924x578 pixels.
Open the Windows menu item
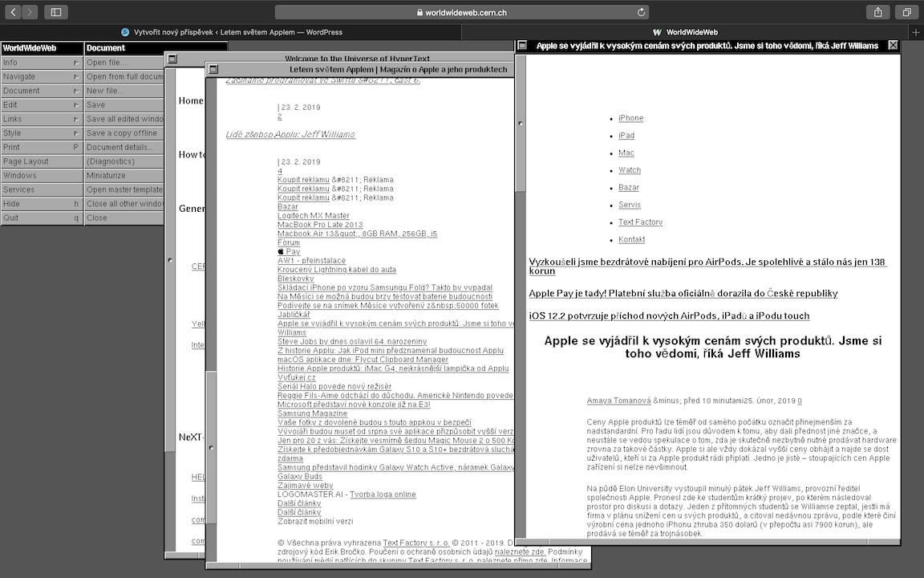[x=41, y=176]
